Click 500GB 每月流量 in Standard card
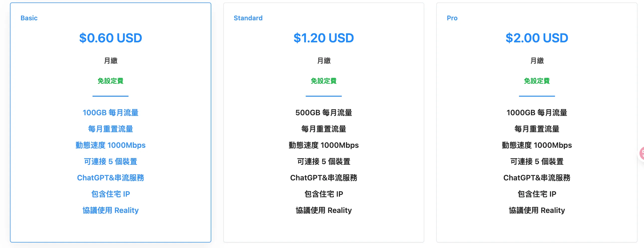 (323, 113)
